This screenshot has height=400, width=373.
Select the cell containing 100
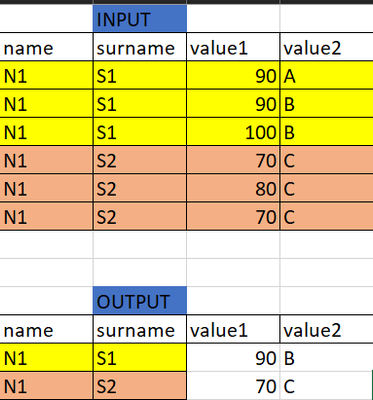[233, 132]
